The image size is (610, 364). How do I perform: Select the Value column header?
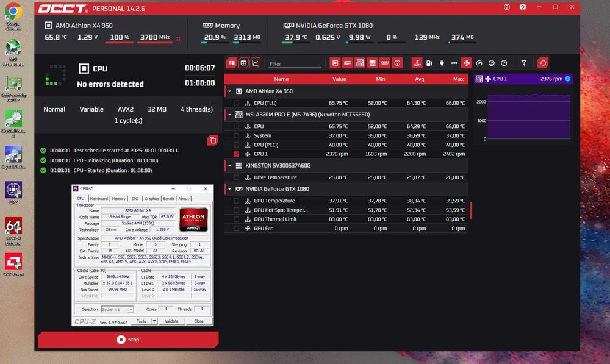click(x=339, y=79)
